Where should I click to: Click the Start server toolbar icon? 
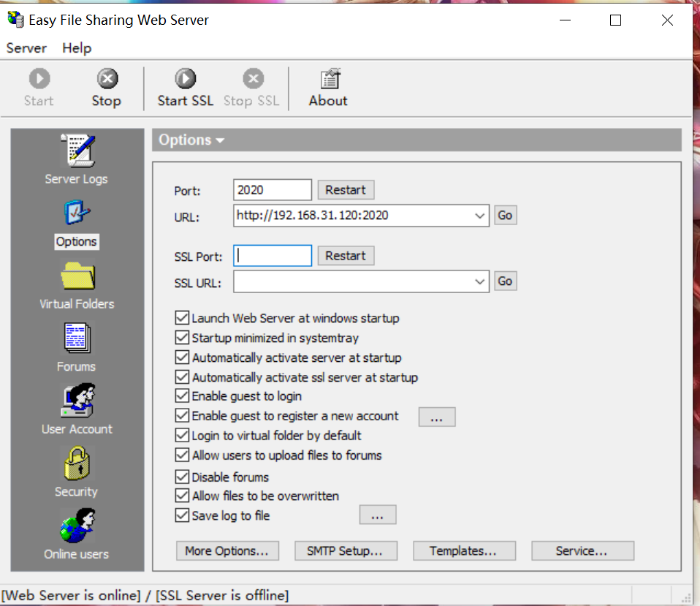pyautogui.click(x=39, y=88)
